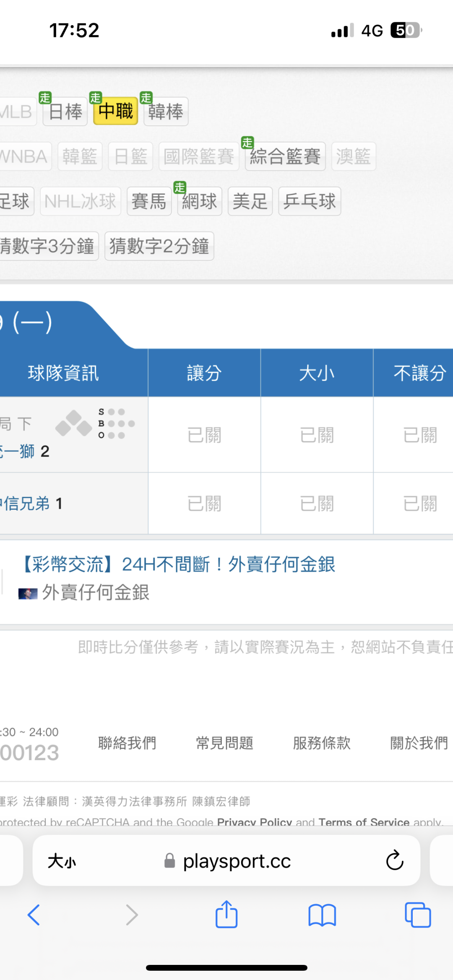The image size is (453, 980).
Task: Open 常見問題 footer link
Action: (x=224, y=743)
